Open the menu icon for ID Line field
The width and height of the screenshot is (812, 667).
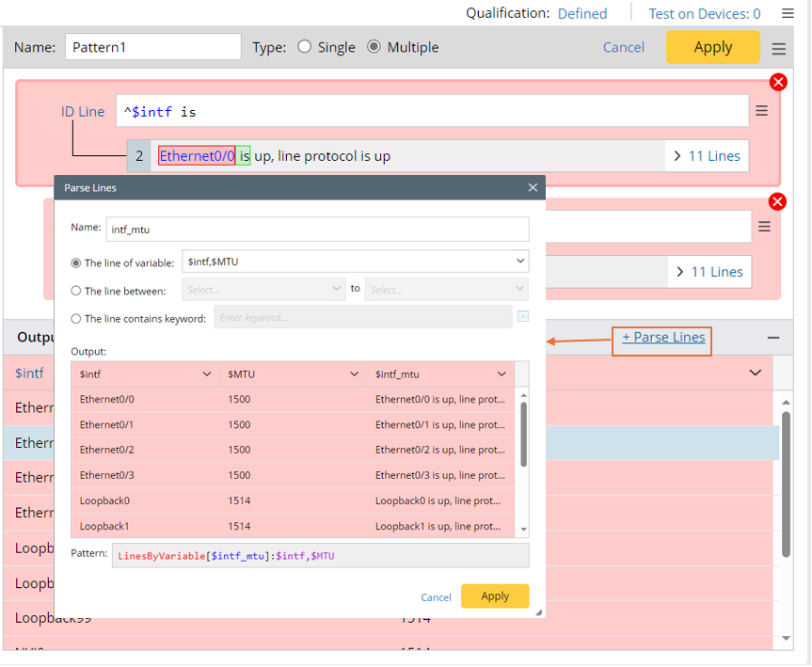(x=761, y=111)
